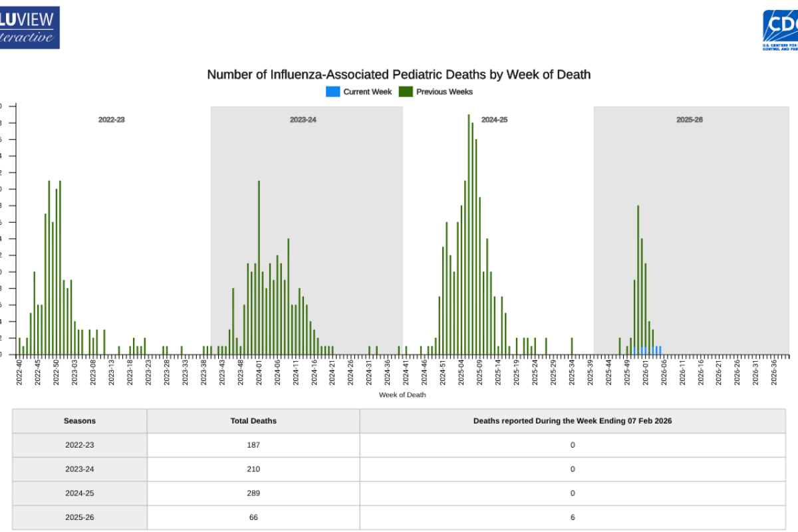Viewport: 798px width, 532px height.
Task: Click the FluView Interactive logo
Action: click(29, 27)
